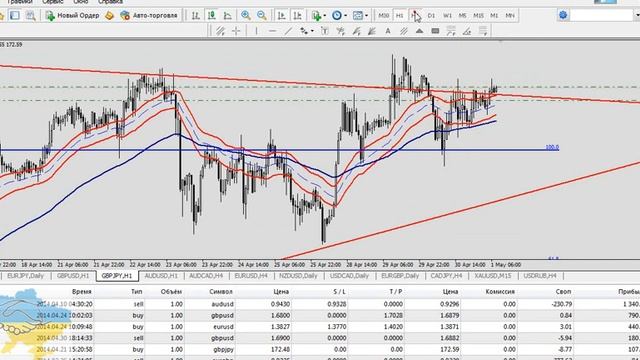640x360 pixels.
Task: Select the horizontal line drawing tool
Action: click(272, 31)
